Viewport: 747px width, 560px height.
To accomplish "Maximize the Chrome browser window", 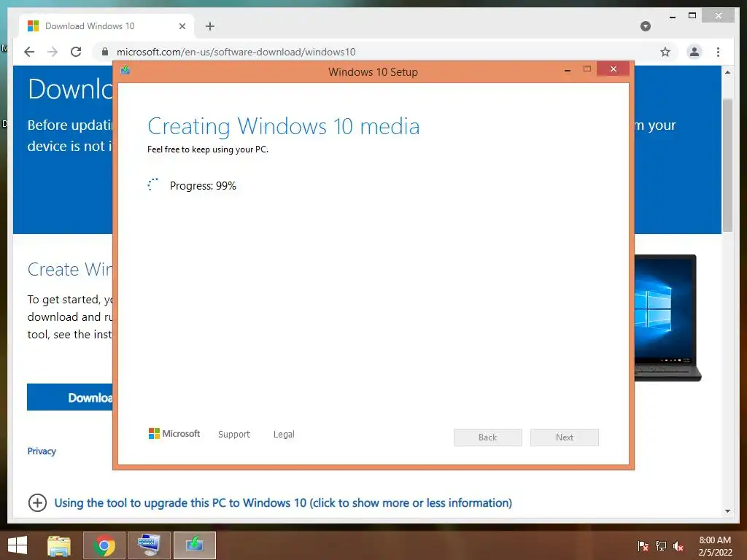I will (x=692, y=16).
